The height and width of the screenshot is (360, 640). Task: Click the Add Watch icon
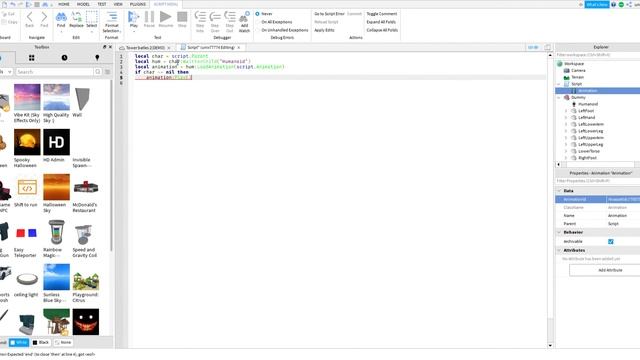244,17
